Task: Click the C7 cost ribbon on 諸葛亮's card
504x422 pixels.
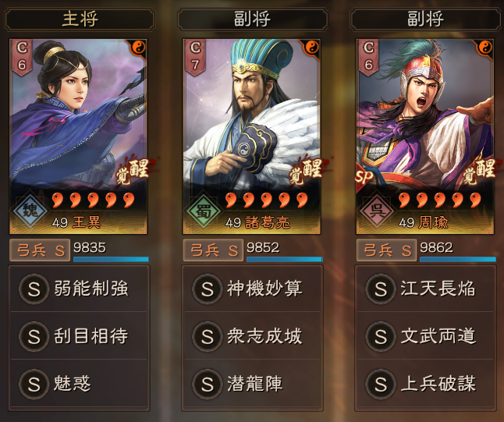Action: click(195, 57)
